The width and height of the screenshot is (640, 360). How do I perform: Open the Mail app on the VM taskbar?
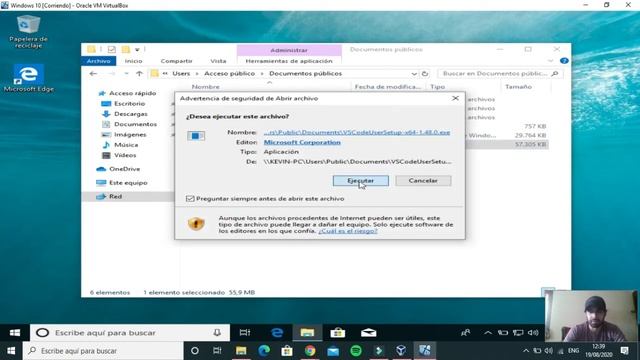tap(368, 333)
